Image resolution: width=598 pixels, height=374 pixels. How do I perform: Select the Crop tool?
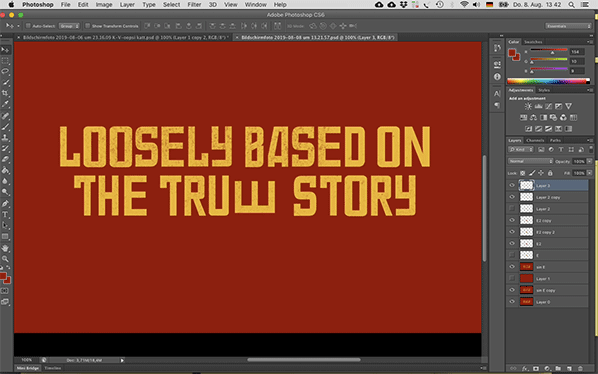click(5, 93)
